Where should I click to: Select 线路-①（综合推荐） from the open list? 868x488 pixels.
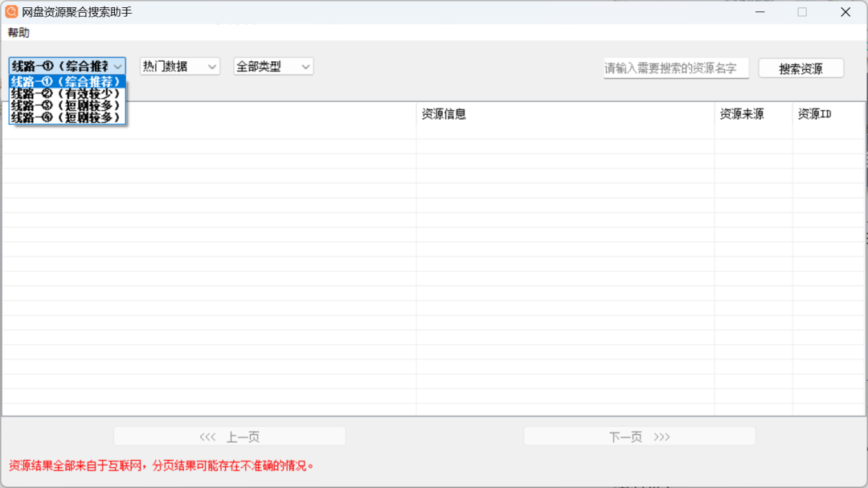(68, 81)
